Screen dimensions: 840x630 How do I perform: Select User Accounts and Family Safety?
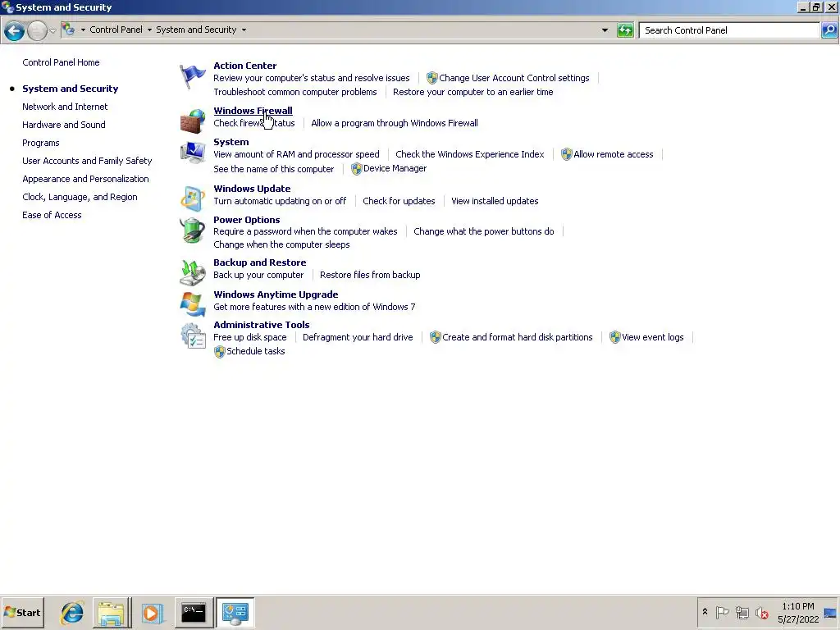[87, 161]
